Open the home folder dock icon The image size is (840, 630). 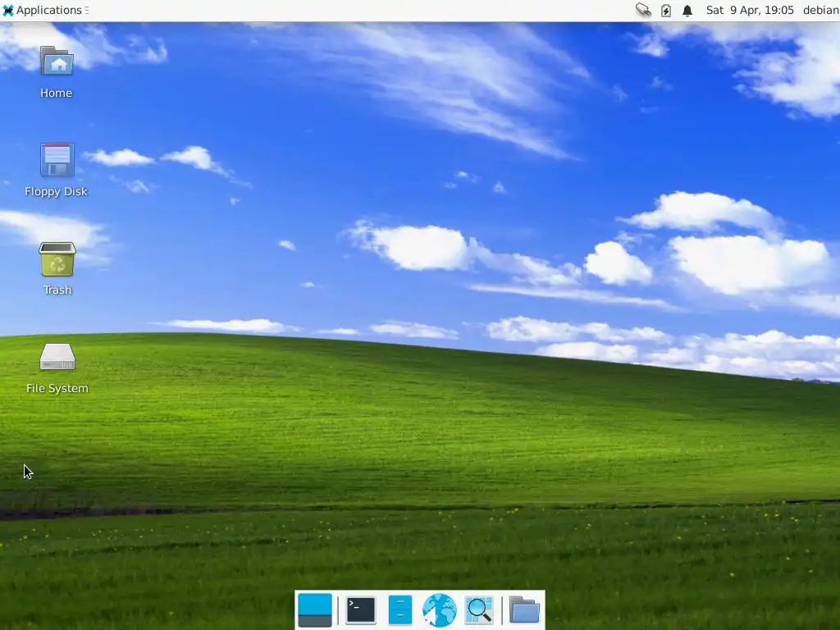click(524, 609)
